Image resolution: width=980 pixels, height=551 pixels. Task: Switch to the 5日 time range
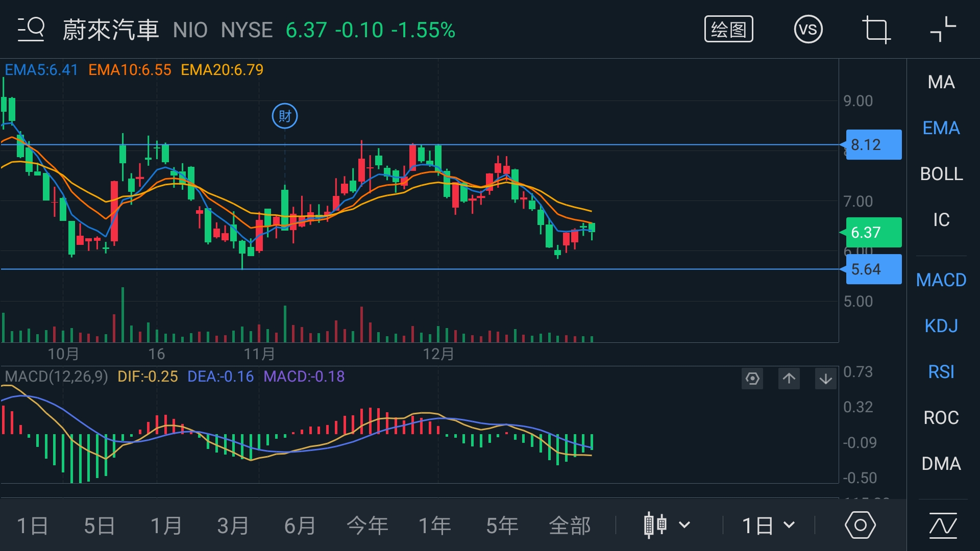tap(99, 525)
